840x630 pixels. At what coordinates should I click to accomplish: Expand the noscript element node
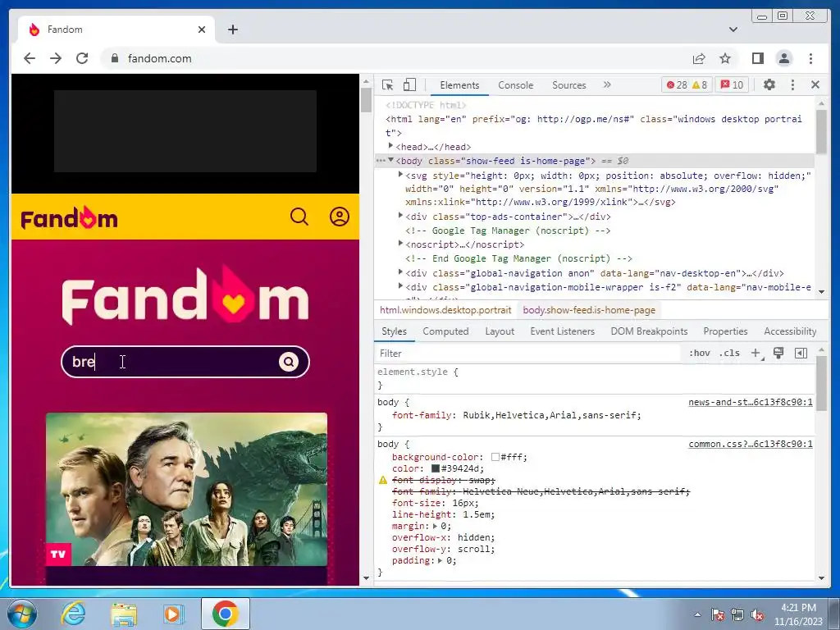pyautogui.click(x=400, y=244)
